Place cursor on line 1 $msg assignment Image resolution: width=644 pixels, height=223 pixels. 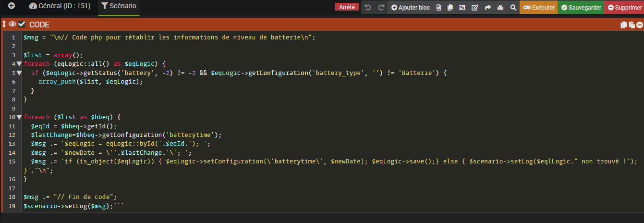tap(169, 37)
